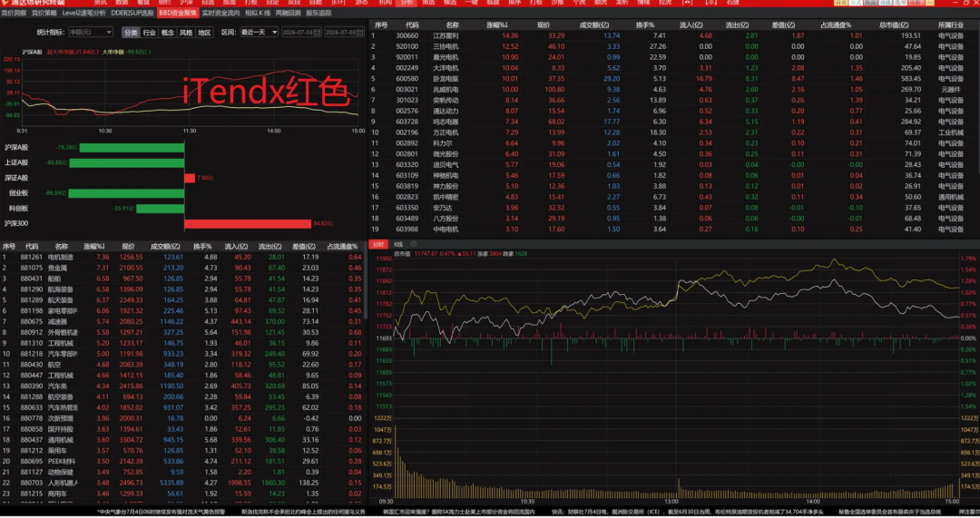Screen dimensions: 980x518
Task: Open the 统计指标 dropdown
Action: click(x=90, y=32)
